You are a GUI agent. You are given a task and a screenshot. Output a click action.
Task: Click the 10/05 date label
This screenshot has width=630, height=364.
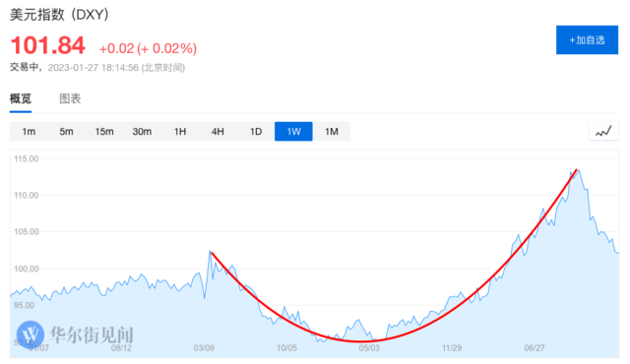(286, 348)
